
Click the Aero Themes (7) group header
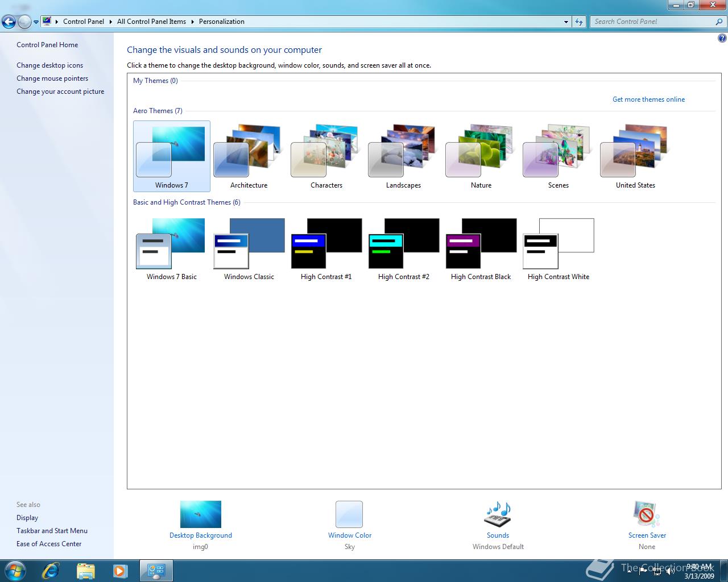(x=158, y=111)
